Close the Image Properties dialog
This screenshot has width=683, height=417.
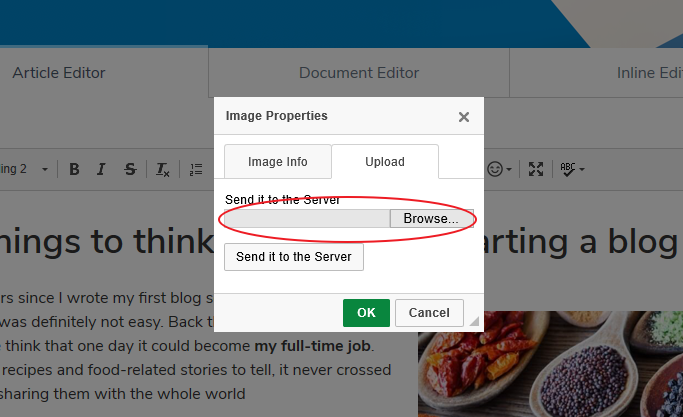click(x=464, y=117)
